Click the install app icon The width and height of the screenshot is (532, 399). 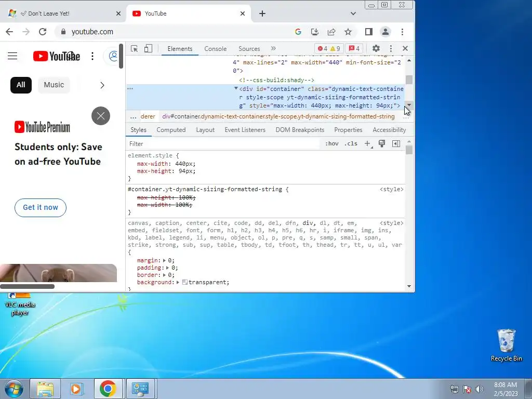click(x=315, y=32)
